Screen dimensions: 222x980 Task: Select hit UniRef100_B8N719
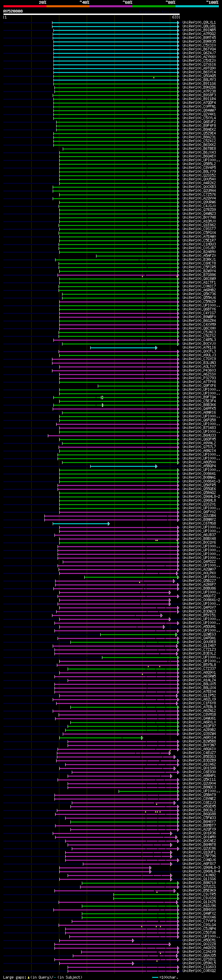[x=199, y=882]
